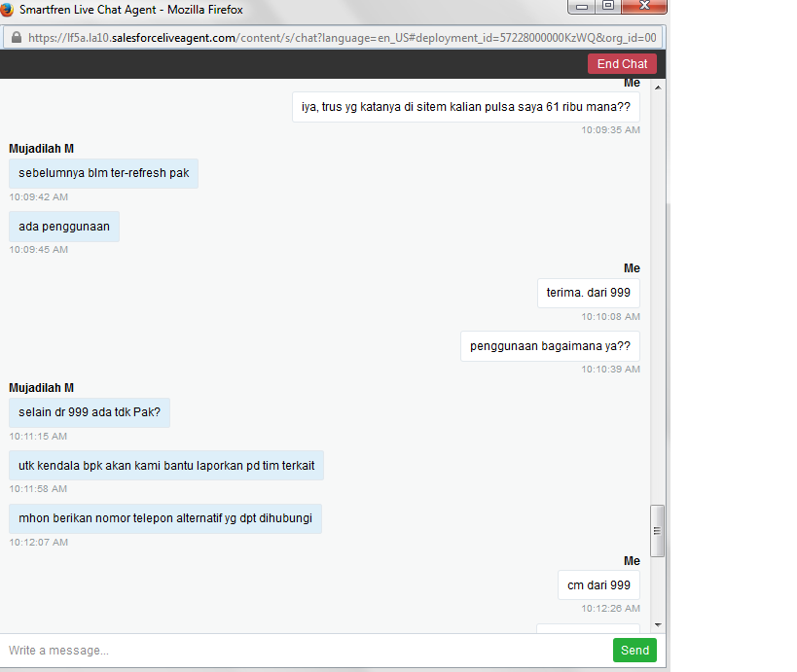Click the "Me" label above "cm dari 999"
This screenshot has height=672, width=797.
pos(632,561)
